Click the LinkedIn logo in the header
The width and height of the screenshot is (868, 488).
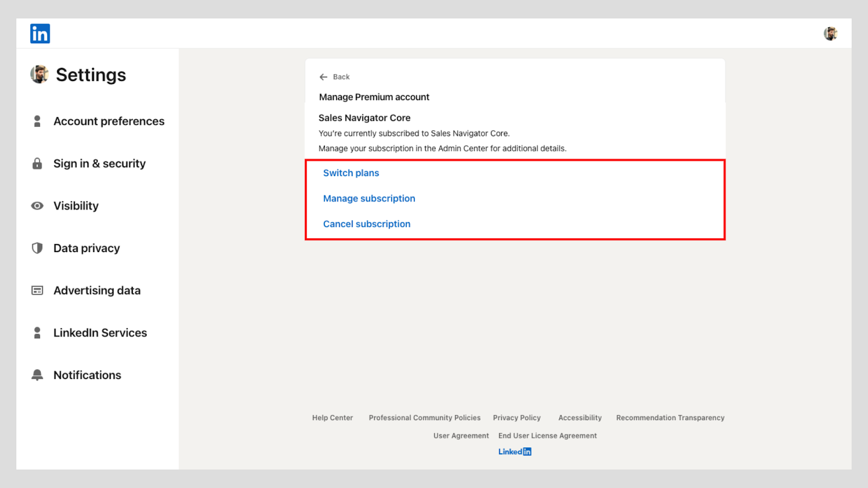(40, 34)
